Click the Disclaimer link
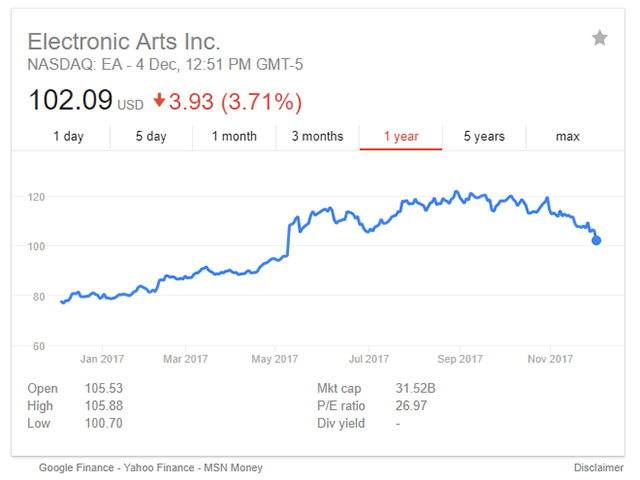Viewport: 640px width, 480px height. coord(598,467)
